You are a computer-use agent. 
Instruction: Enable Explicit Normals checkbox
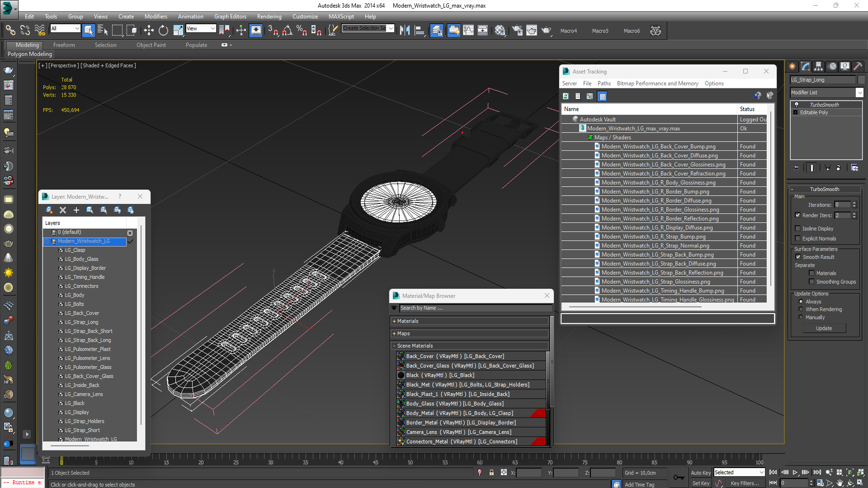798,239
